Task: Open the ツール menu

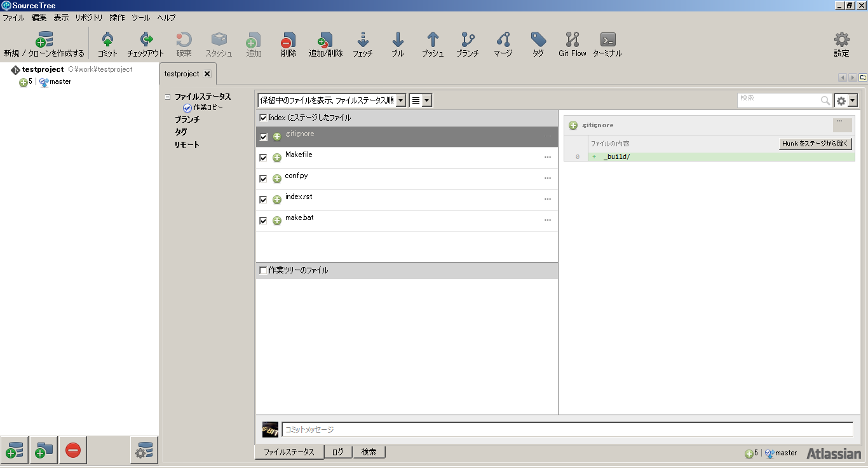Action: [x=141, y=18]
